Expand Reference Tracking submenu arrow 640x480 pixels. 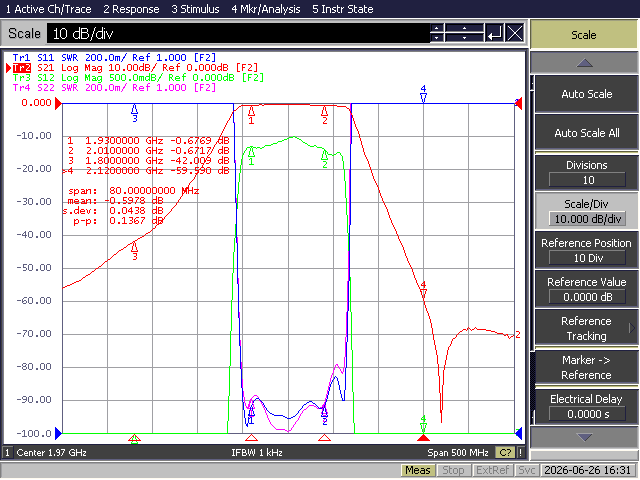point(631,328)
